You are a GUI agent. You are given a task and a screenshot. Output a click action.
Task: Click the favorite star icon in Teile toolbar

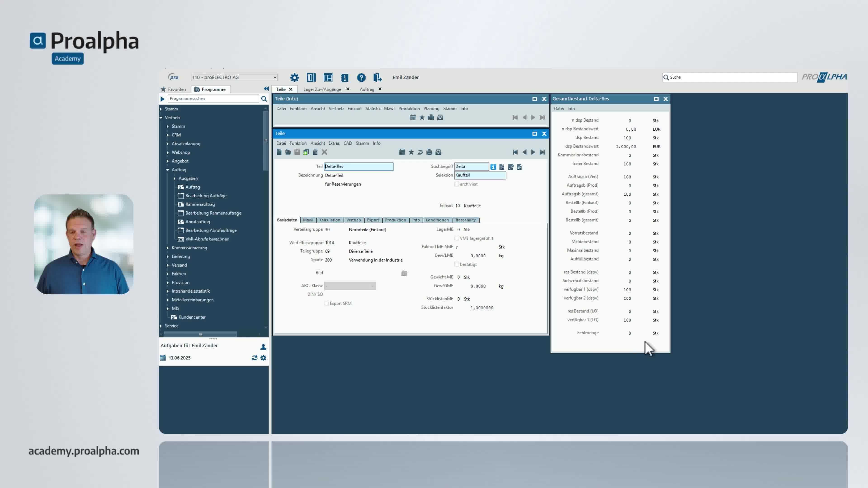coord(411,152)
